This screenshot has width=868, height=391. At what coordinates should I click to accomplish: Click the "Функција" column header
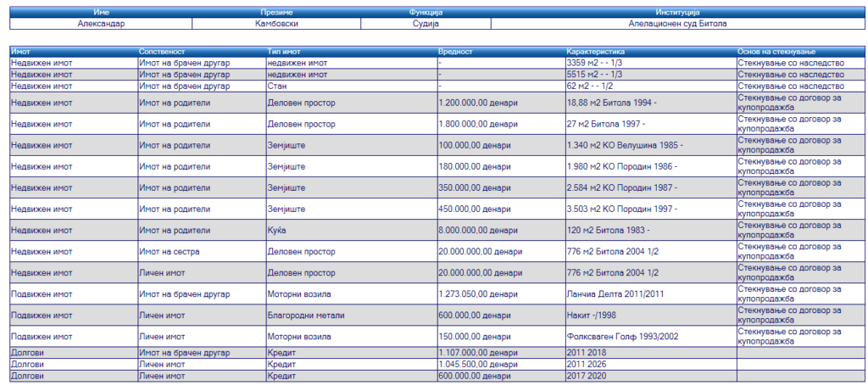[426, 13]
